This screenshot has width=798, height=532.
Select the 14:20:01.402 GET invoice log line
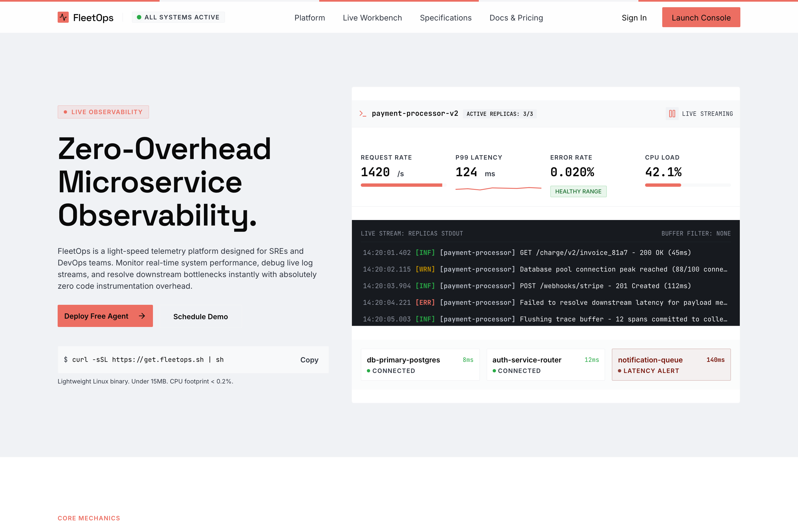pos(546,252)
